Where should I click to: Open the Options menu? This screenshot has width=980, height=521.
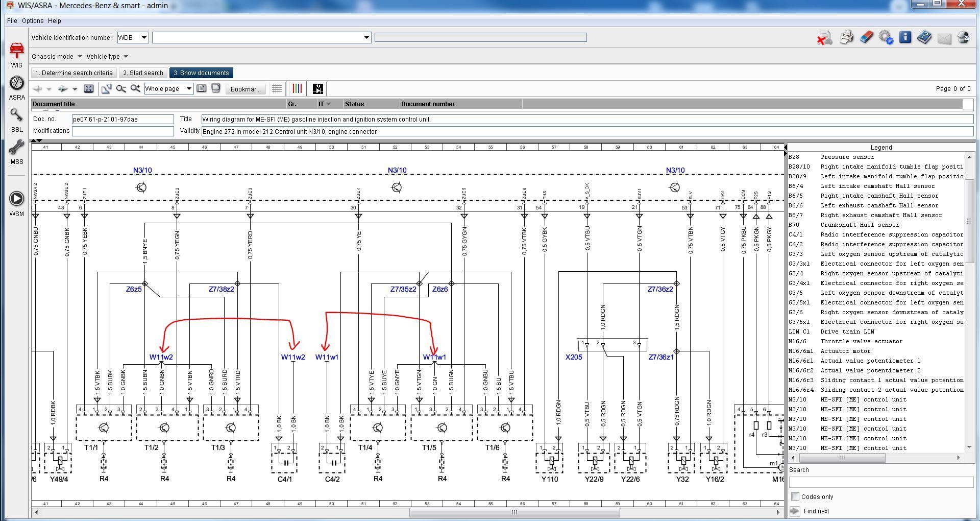coord(33,21)
